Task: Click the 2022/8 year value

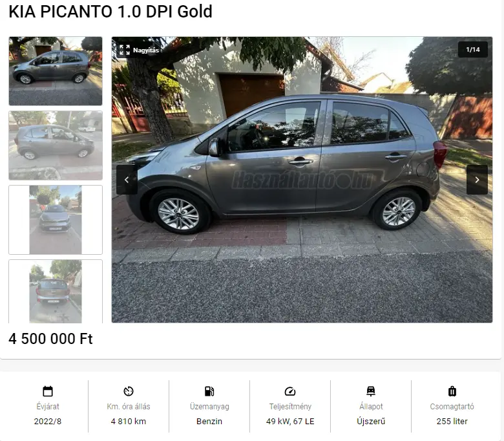Action: (48, 421)
